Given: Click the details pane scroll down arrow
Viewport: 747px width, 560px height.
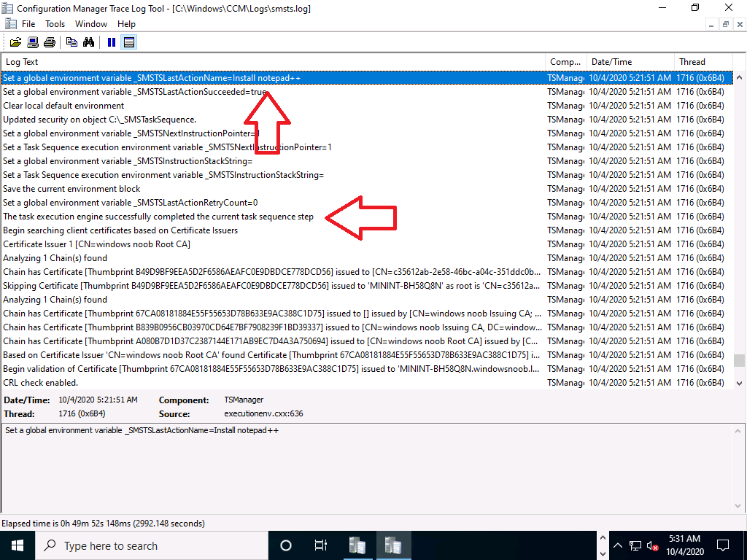Looking at the screenshot, I should point(740,506).
